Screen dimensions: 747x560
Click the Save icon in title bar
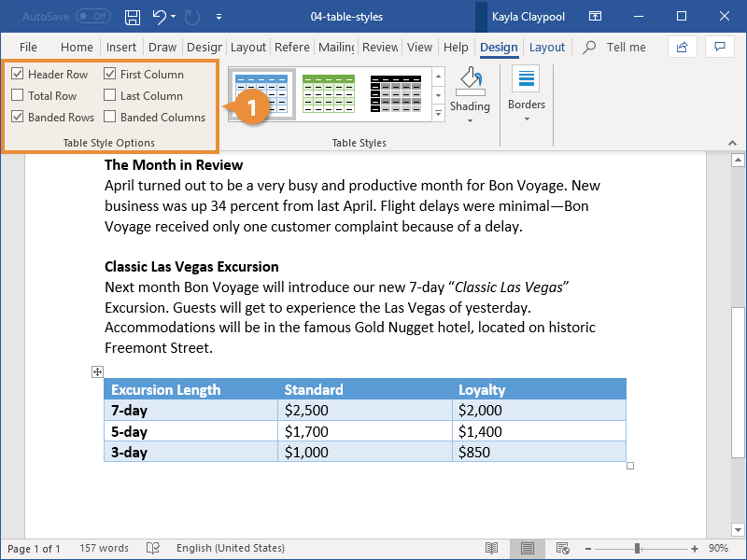pyautogui.click(x=133, y=17)
